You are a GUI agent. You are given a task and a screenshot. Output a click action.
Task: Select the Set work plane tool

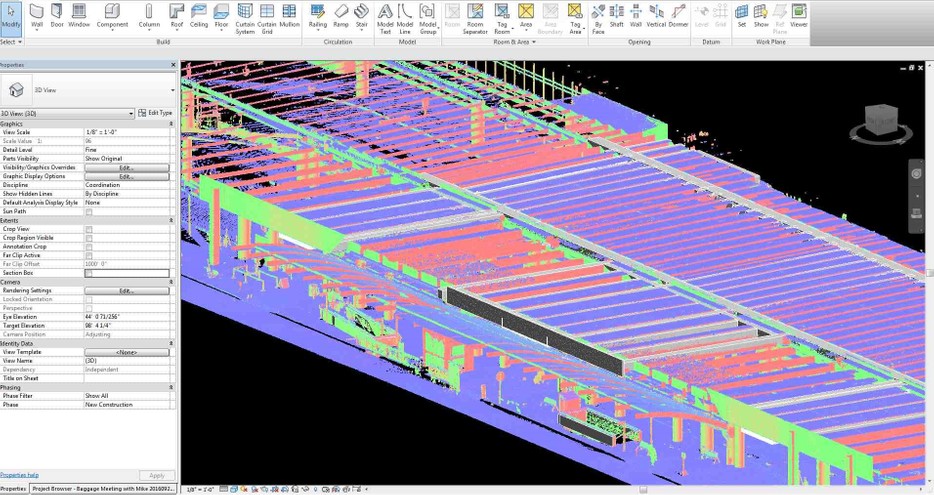742,17
